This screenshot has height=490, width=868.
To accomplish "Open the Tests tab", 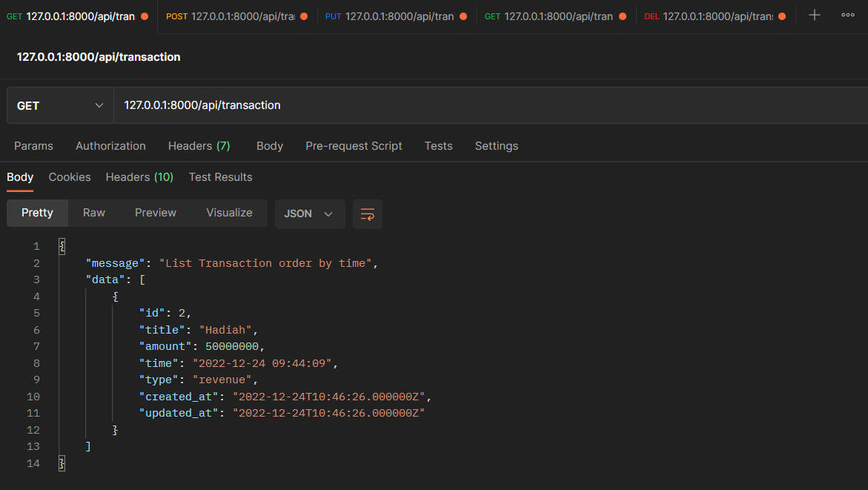I will [438, 146].
